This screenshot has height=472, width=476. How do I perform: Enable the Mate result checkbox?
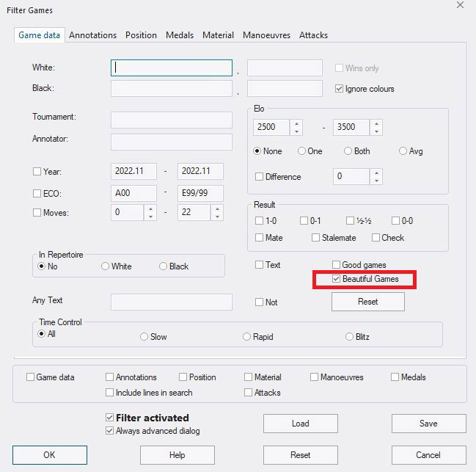(260, 238)
